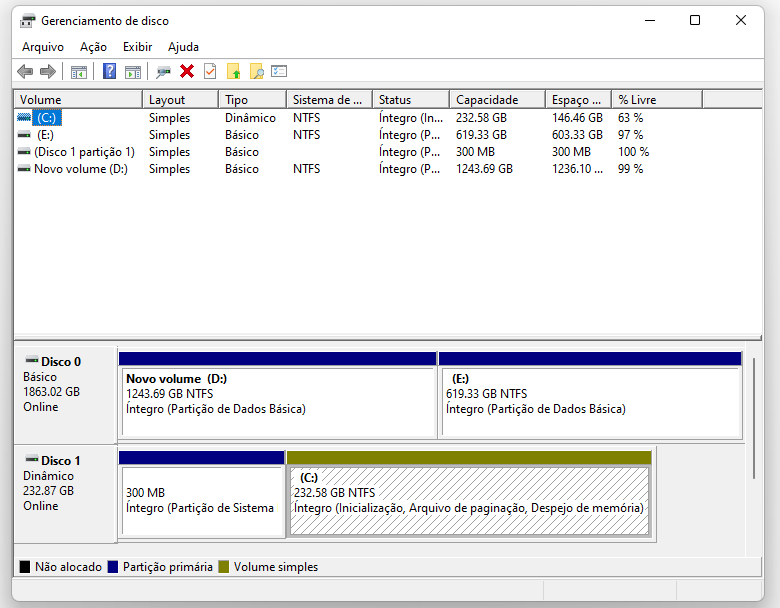
Task: Toggle the console tree pane icon
Action: coord(79,72)
